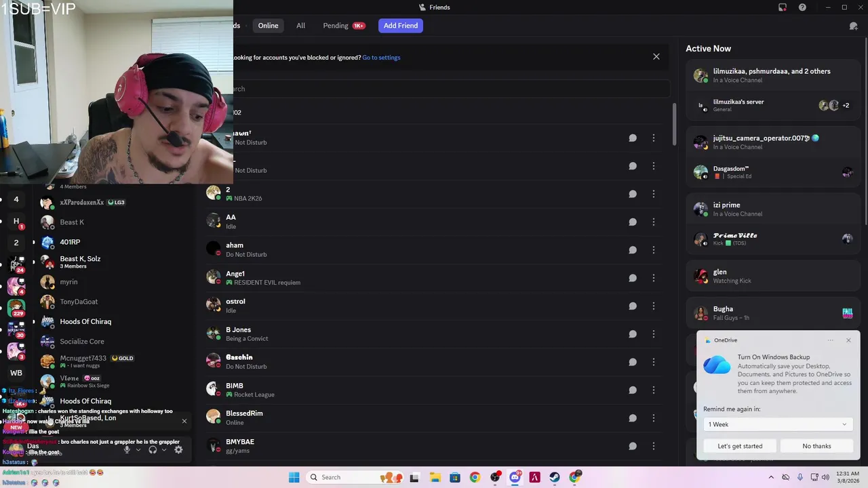Screen dimensions: 868x488
Task: Click OBS Studio icon in taskbar
Action: 495,477
